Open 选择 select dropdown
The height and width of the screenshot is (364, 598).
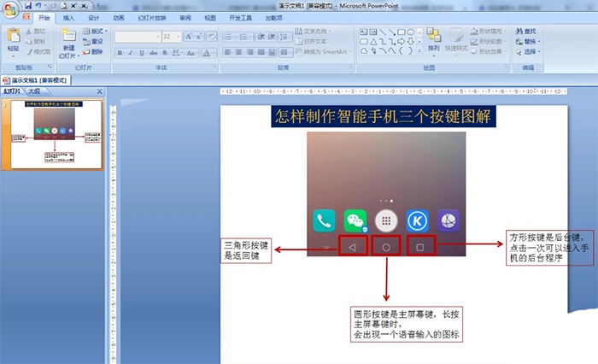(x=528, y=52)
